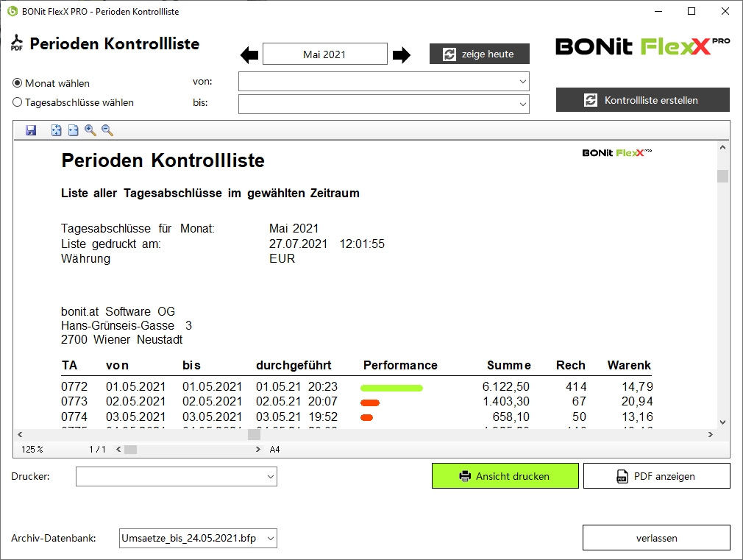Click the Rech count '414'
The image size is (743, 560).
coord(576,387)
